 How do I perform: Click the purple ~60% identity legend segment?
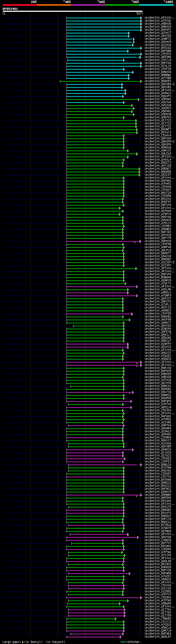click(88, 5)
